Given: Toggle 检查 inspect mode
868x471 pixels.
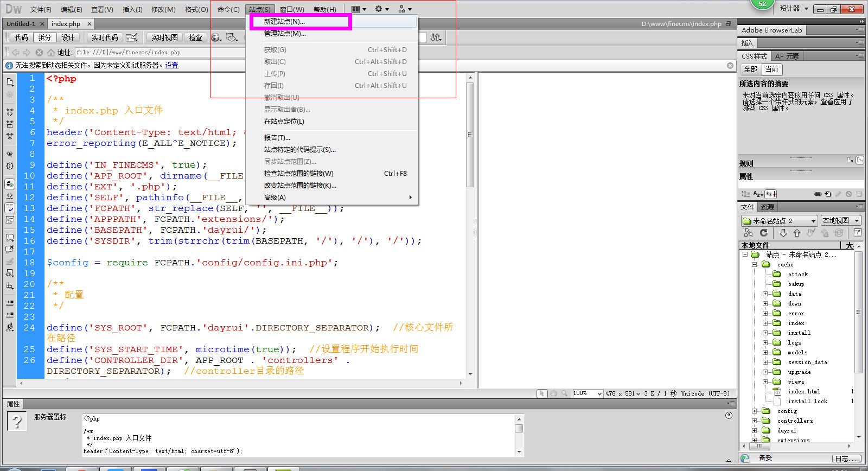Looking at the screenshot, I should [195, 37].
